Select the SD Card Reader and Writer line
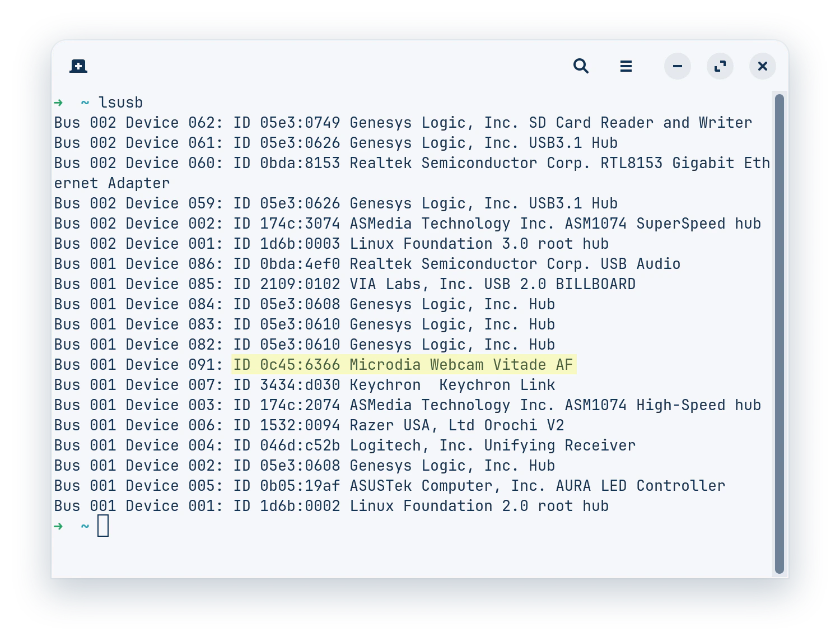This screenshot has height=641, width=840. 403,123
